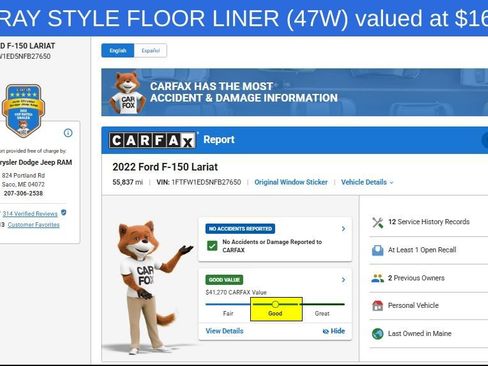Click the green accident checkmark box

212,246
